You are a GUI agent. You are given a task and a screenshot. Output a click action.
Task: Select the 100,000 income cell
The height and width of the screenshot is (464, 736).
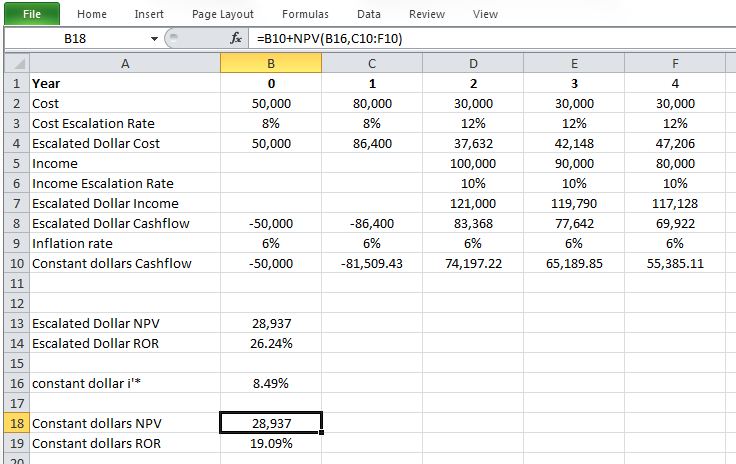473,163
